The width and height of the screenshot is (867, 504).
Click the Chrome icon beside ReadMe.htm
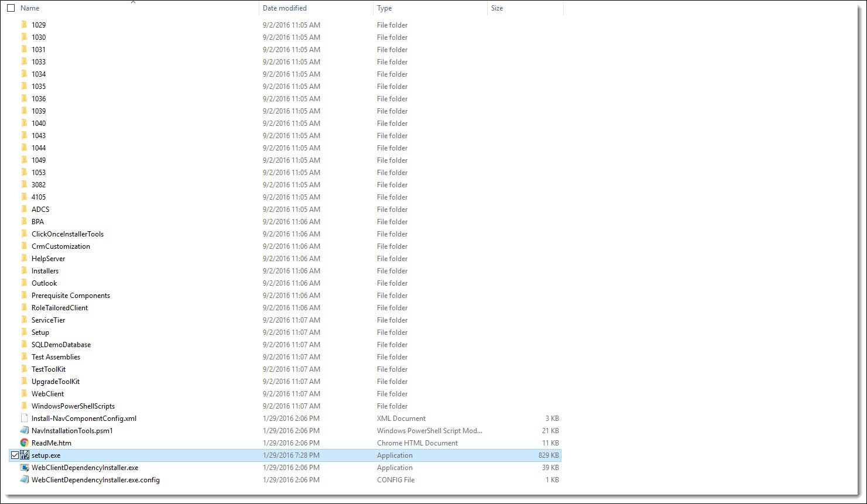point(24,443)
